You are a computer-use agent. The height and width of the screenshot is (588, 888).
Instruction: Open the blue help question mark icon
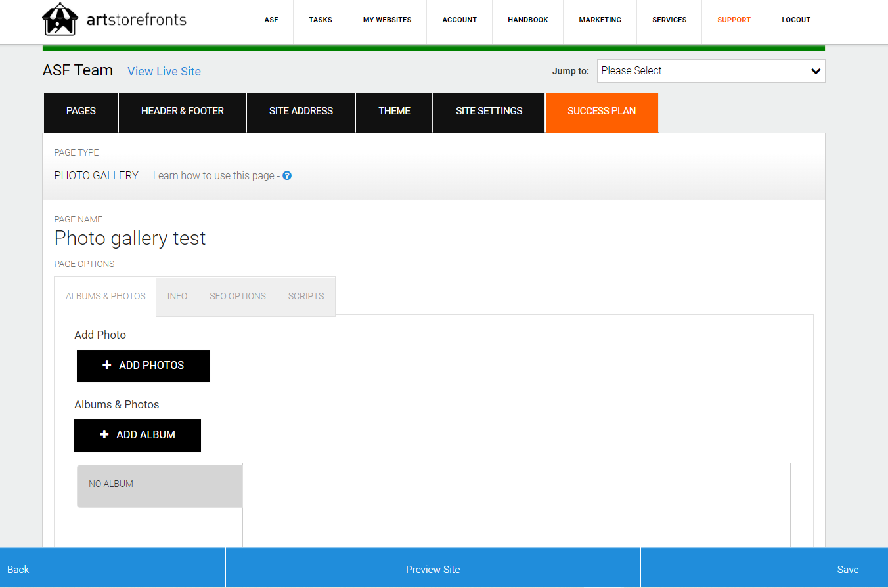click(287, 175)
